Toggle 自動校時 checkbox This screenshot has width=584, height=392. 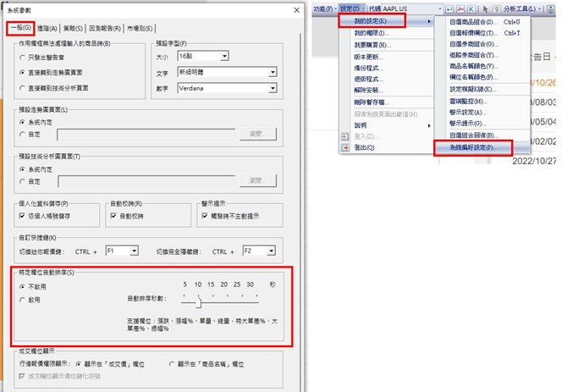(113, 216)
